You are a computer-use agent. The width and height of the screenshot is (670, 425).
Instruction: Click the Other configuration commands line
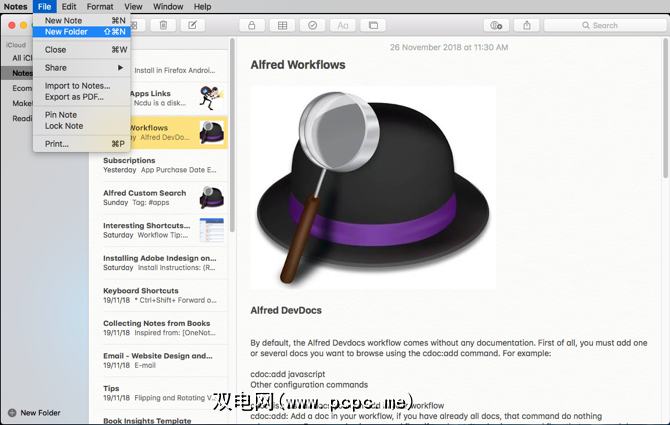309,385
